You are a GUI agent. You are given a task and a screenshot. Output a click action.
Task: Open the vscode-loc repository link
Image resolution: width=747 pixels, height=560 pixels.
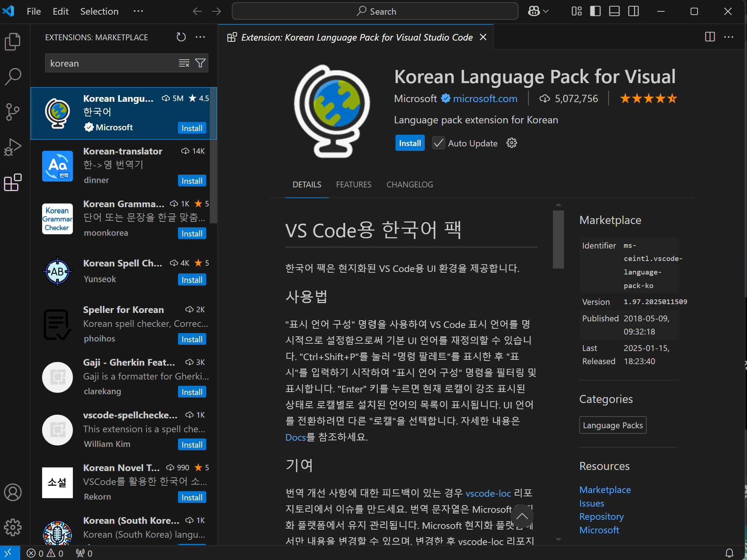488,493
